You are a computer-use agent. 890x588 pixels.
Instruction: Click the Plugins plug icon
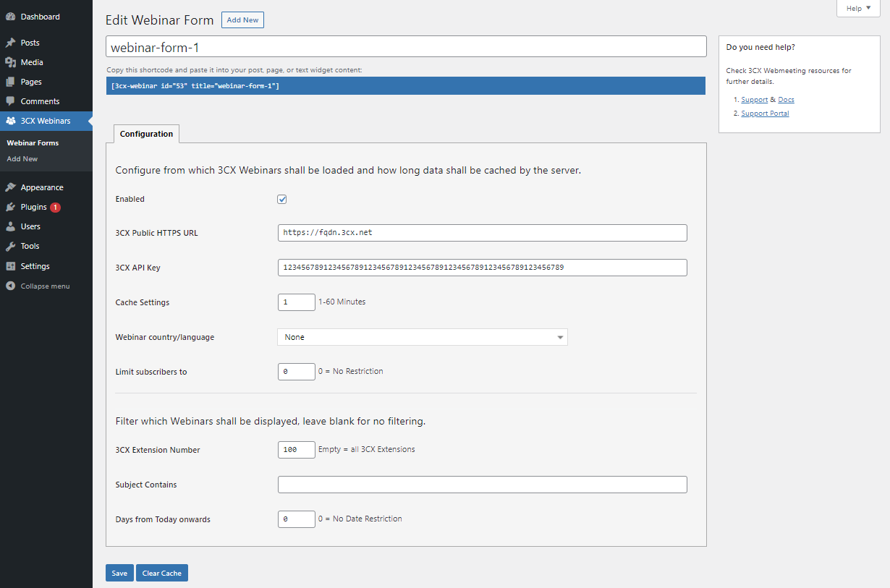pyautogui.click(x=10, y=207)
